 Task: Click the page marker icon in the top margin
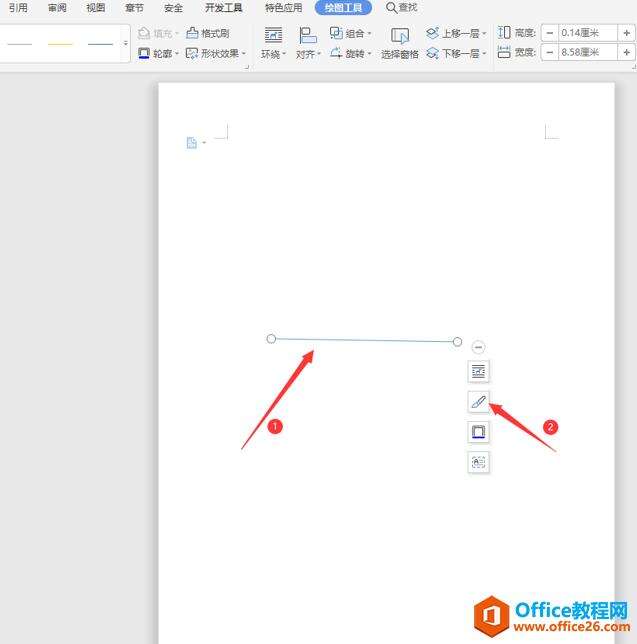pyautogui.click(x=192, y=143)
